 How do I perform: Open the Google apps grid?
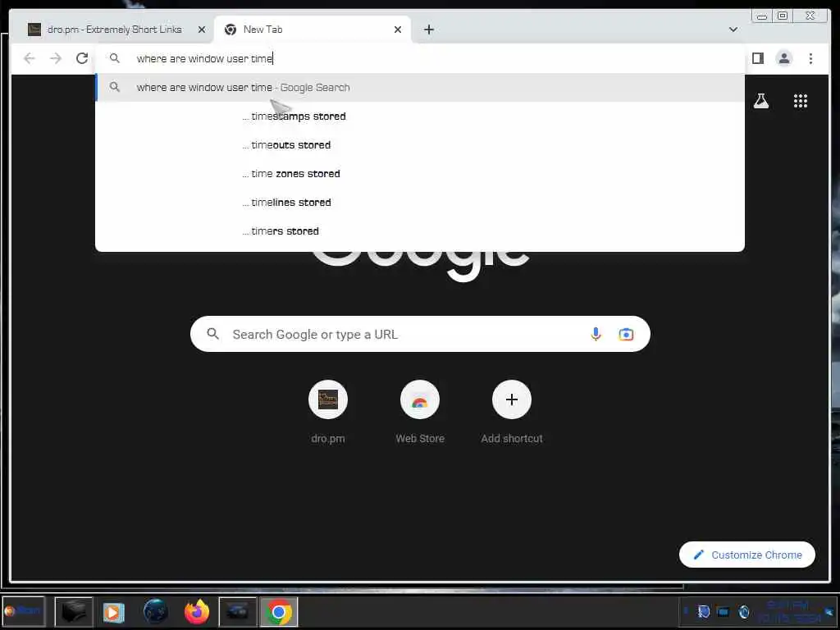click(801, 101)
